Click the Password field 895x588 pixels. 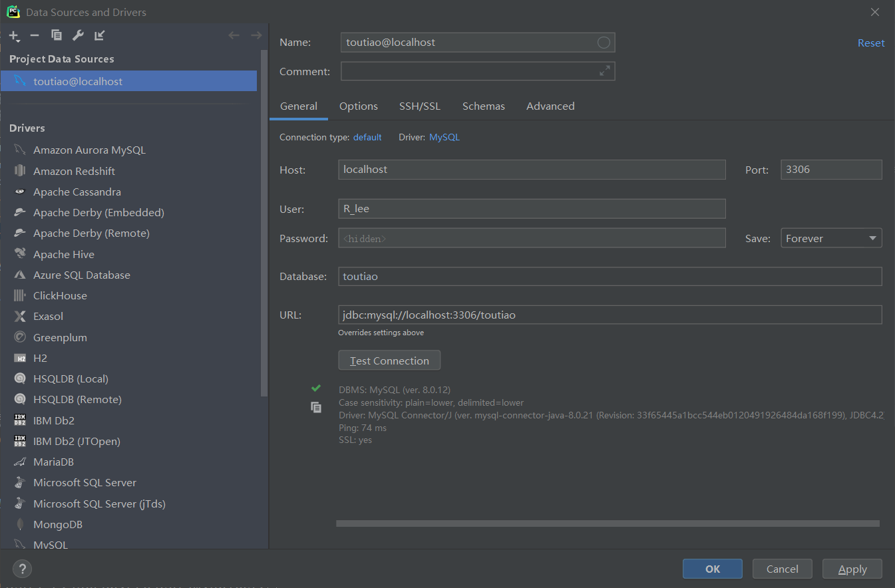point(532,238)
